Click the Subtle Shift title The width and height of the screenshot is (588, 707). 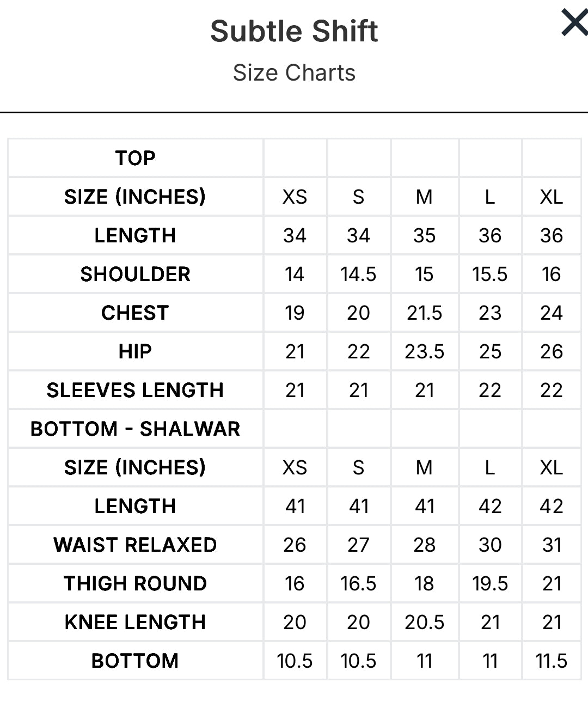point(294,31)
